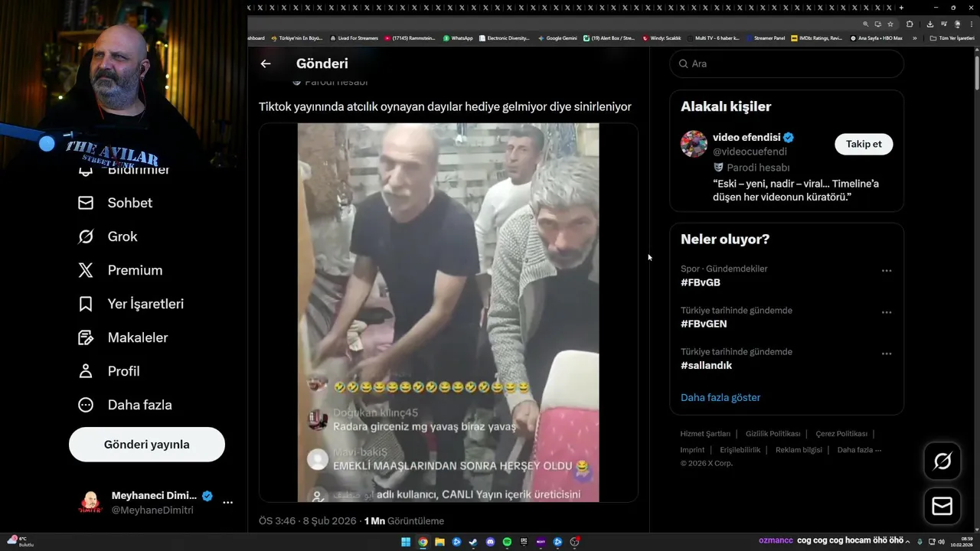980x551 pixels.
Task: Open more options for #sallandık trend
Action: click(887, 354)
